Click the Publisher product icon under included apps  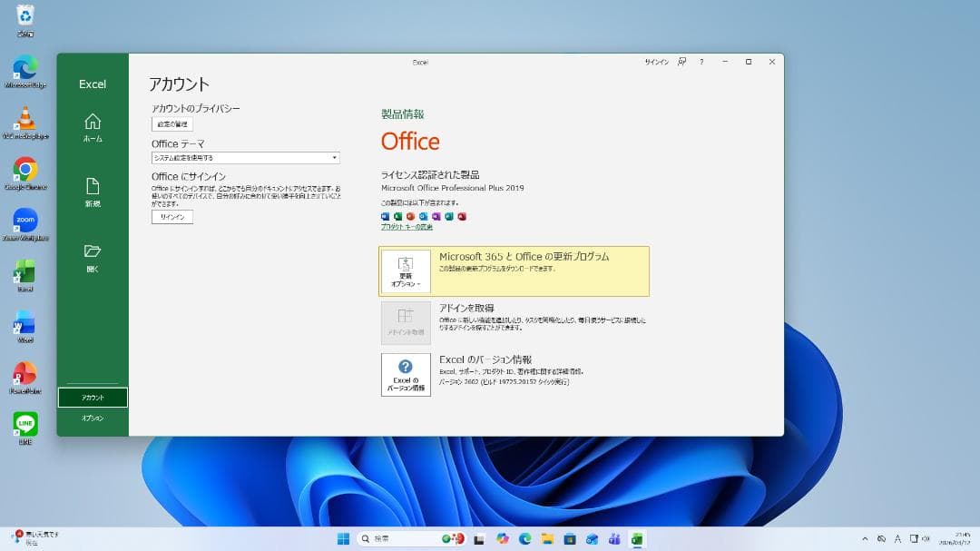(449, 216)
